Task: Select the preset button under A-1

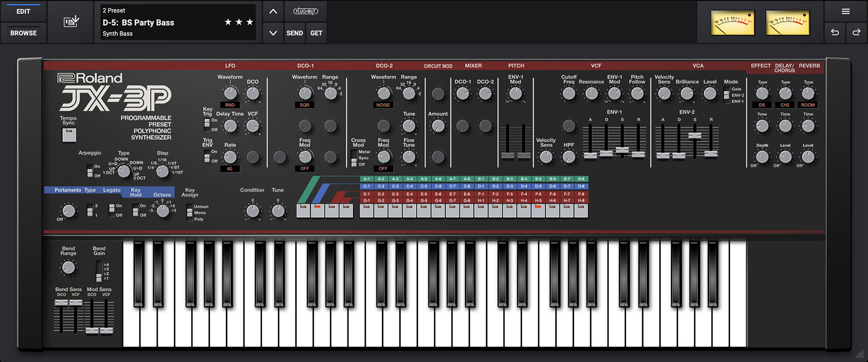Action: coord(366,211)
